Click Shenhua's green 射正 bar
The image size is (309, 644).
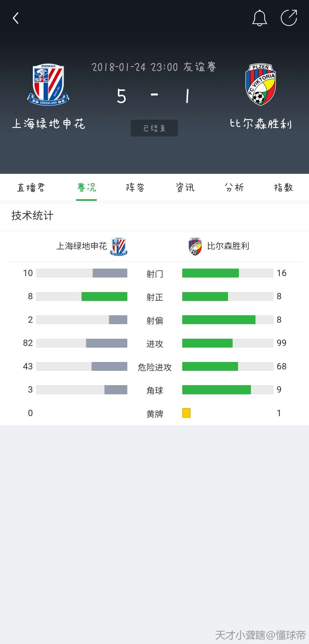pos(104,296)
